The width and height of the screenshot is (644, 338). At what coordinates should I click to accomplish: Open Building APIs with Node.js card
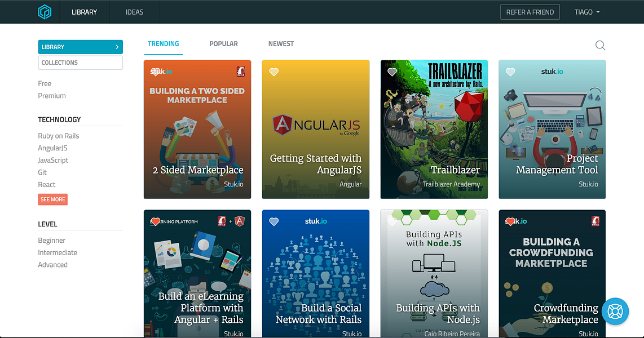tap(434, 274)
